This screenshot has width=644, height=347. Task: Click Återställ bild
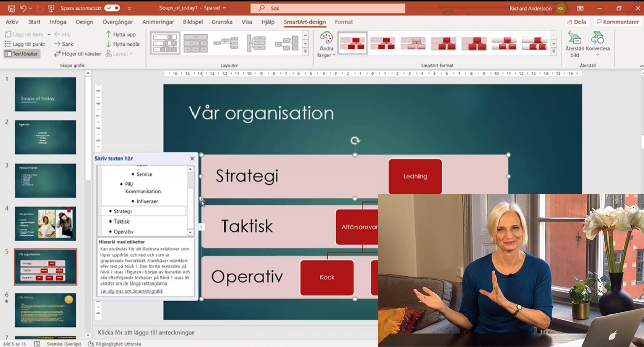pos(574,45)
